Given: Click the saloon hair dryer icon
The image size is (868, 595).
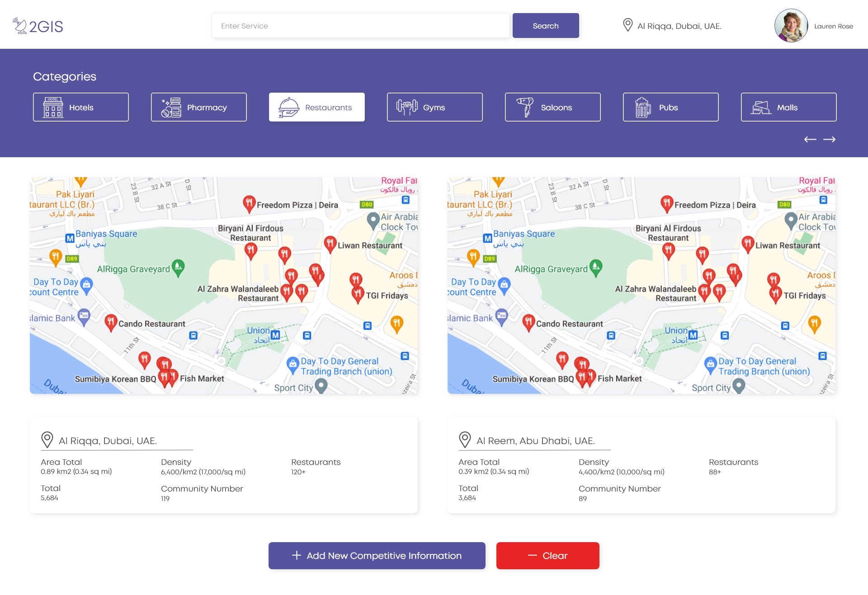Looking at the screenshot, I should tap(525, 108).
